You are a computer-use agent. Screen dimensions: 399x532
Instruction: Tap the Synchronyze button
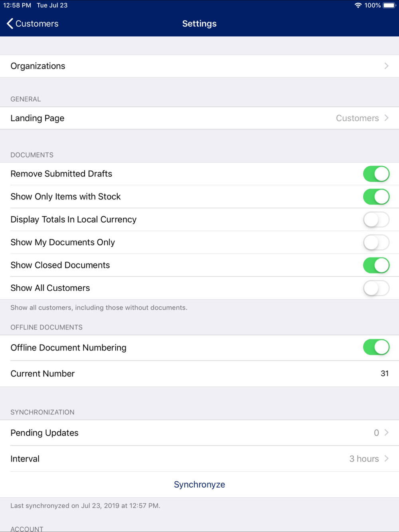tap(199, 485)
